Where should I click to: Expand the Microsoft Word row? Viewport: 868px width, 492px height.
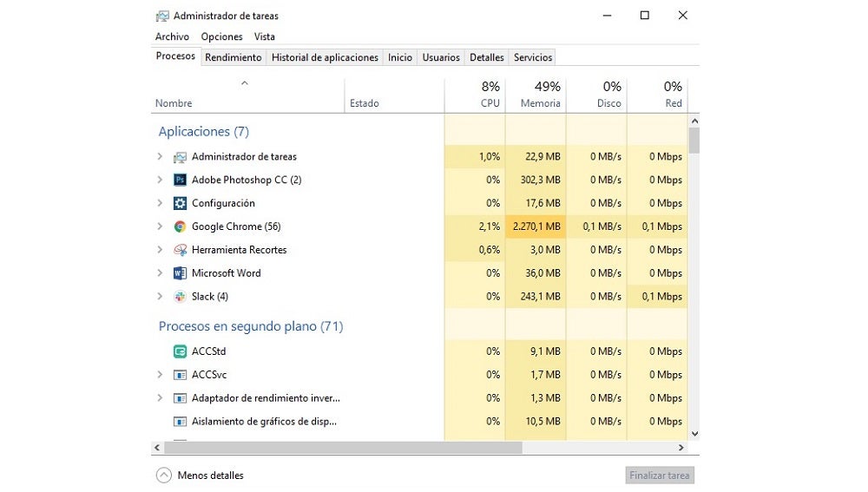(x=160, y=272)
